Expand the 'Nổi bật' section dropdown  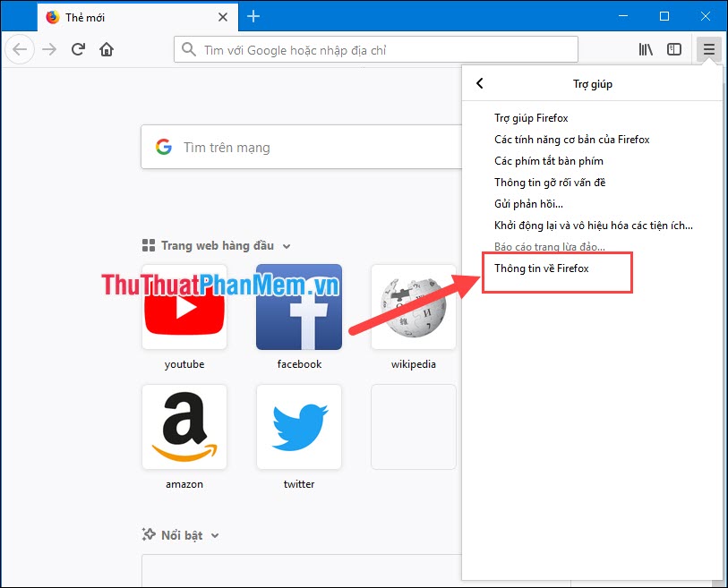(215, 534)
